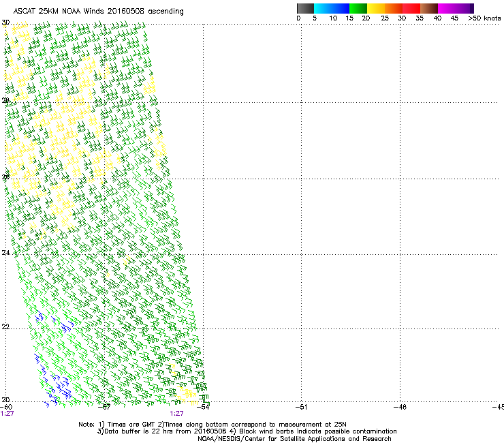The image size is (504, 443).
Task: Click the note line starting 'Note: 1) Times are GMT'
Action: click(x=212, y=425)
